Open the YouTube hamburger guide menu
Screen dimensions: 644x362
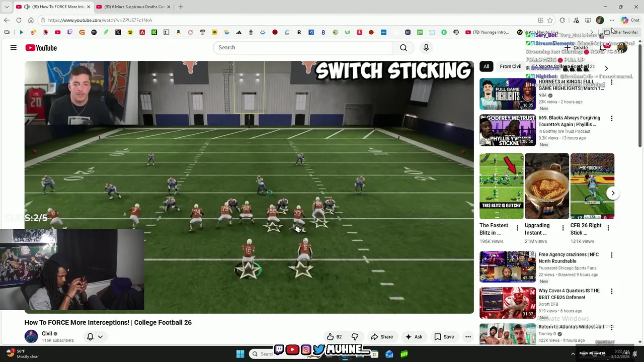coord(14,48)
